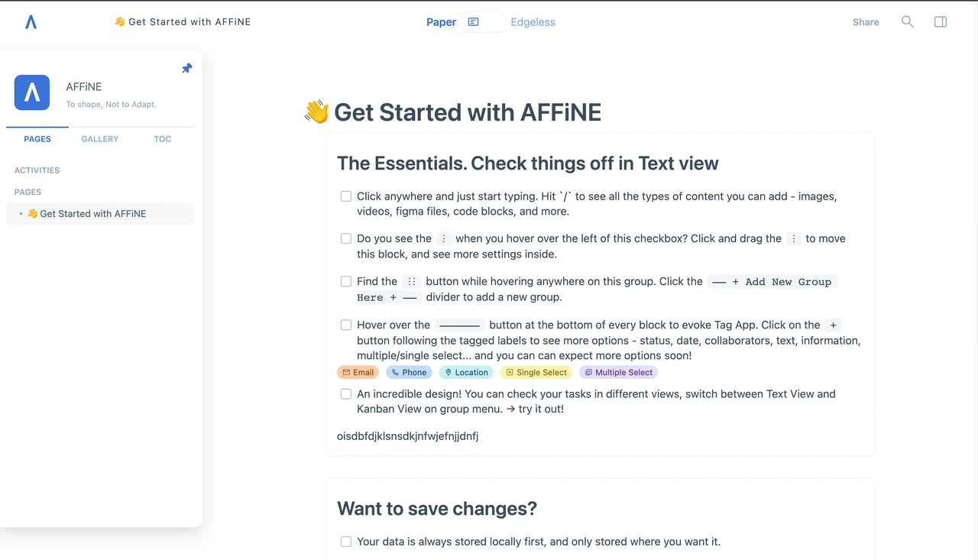Click the AFFiNE logo in top-left corner
The image size is (978, 560).
coord(31,22)
